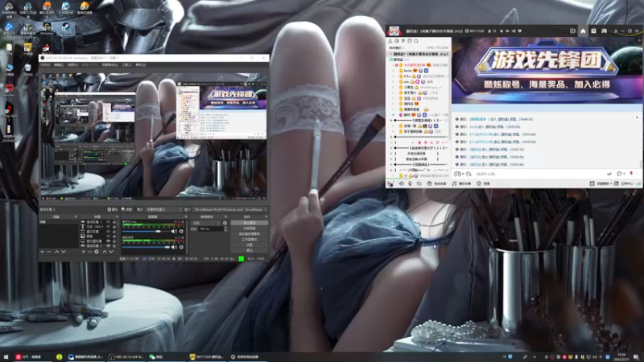Open the gamepad icon in YY title bar
The height and width of the screenshot is (362, 644).
pyautogui.click(x=605, y=31)
